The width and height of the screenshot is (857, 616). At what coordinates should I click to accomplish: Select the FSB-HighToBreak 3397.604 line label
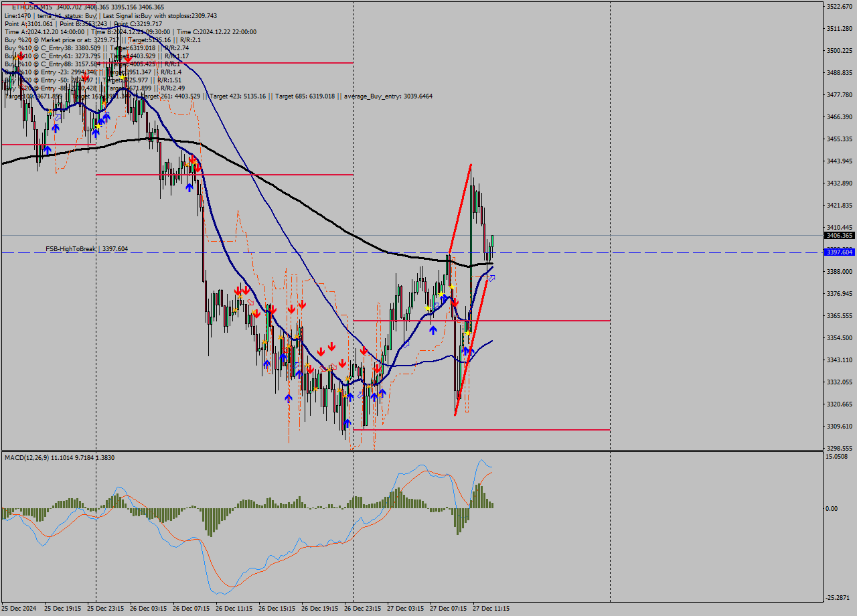click(x=86, y=249)
